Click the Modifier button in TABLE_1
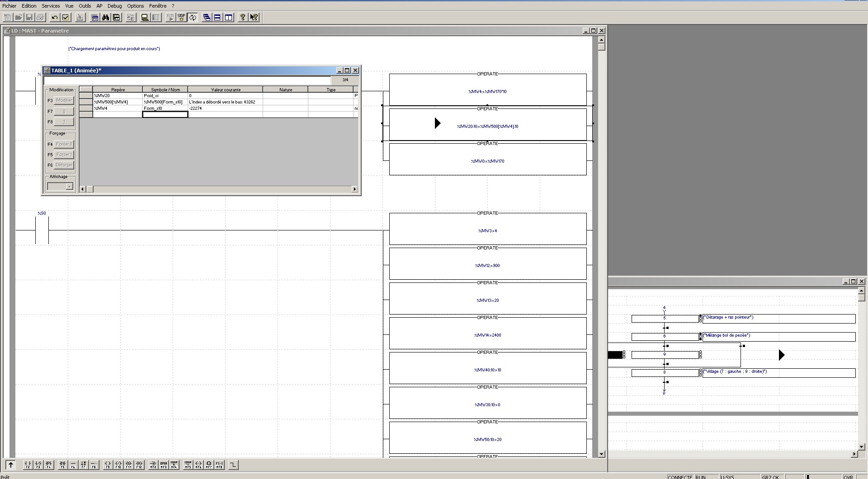 [x=64, y=100]
